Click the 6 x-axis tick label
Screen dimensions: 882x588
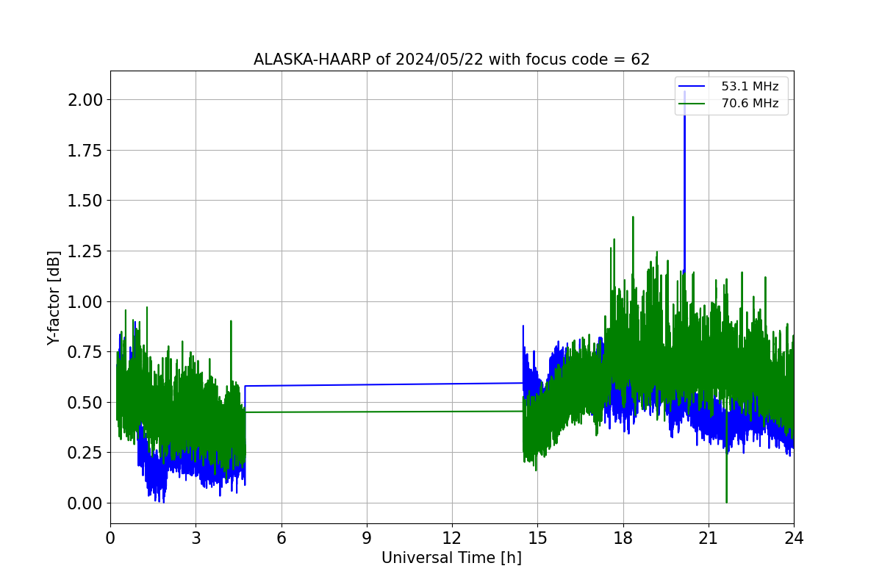pyautogui.click(x=281, y=537)
